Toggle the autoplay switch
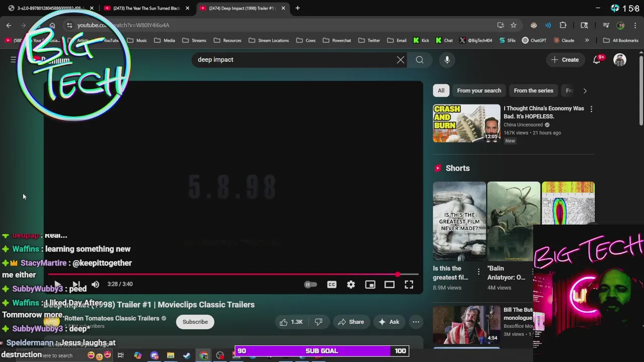 pyautogui.click(x=310, y=285)
